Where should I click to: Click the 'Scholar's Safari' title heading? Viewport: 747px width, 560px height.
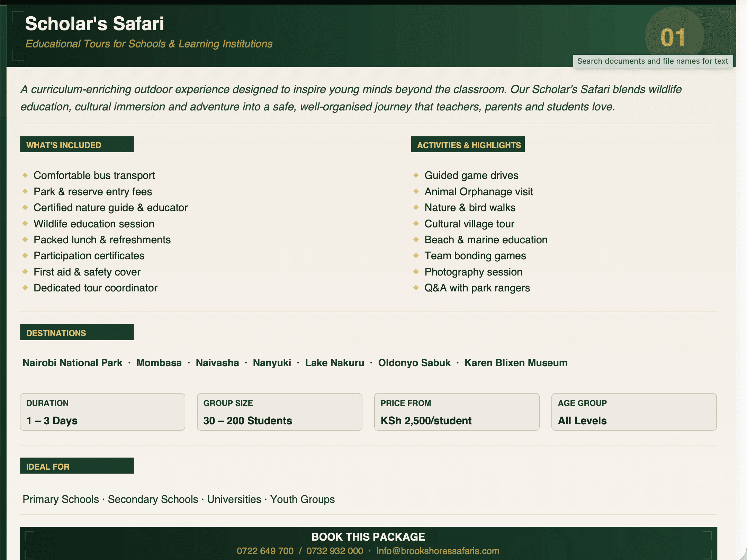[94, 24]
